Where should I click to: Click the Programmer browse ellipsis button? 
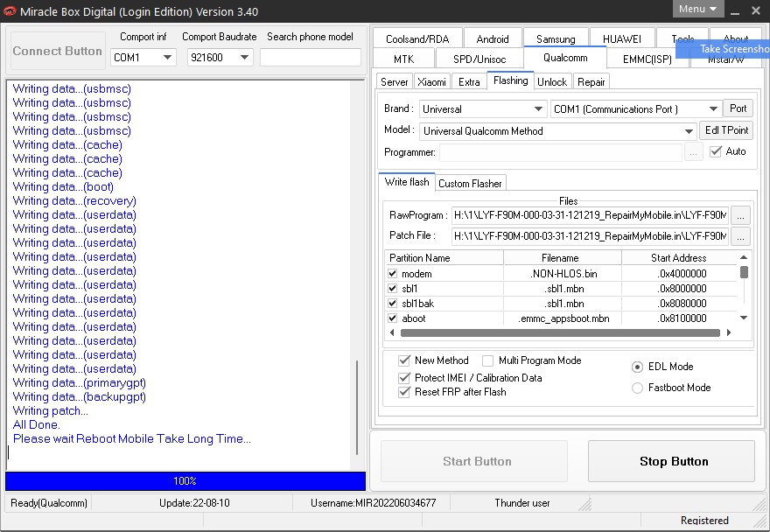tap(693, 153)
